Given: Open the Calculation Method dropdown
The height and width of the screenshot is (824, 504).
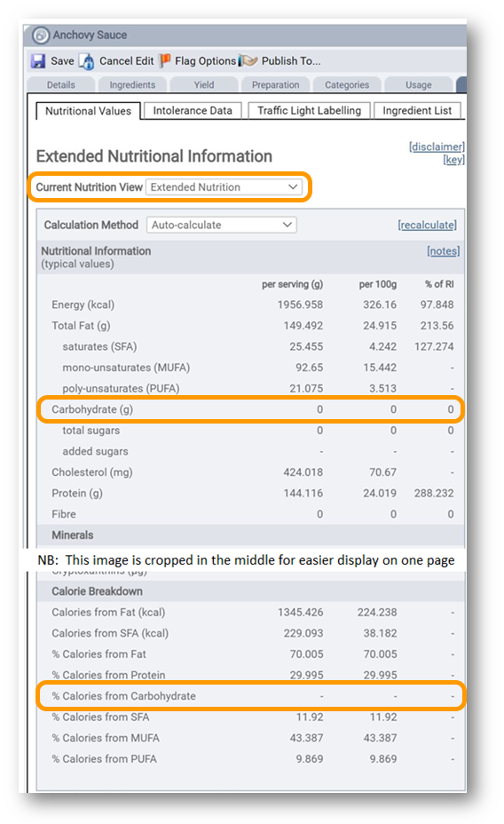Looking at the screenshot, I should [x=222, y=225].
